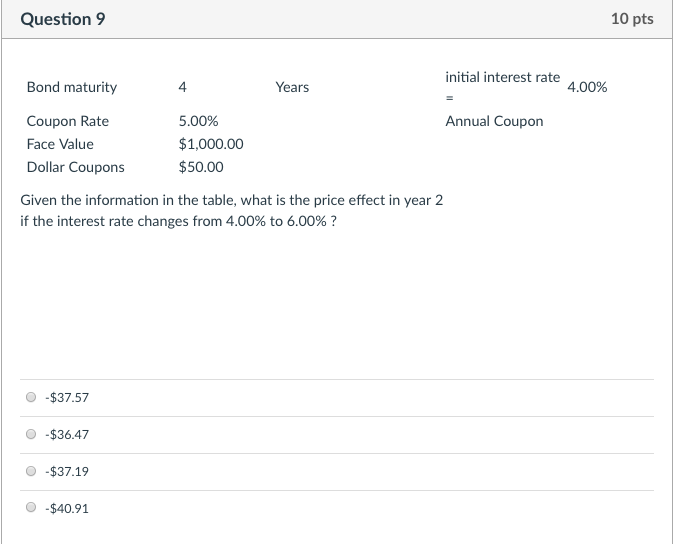Click the Bond maturity label
Image resolution: width=675 pixels, height=544 pixels.
[x=72, y=87]
